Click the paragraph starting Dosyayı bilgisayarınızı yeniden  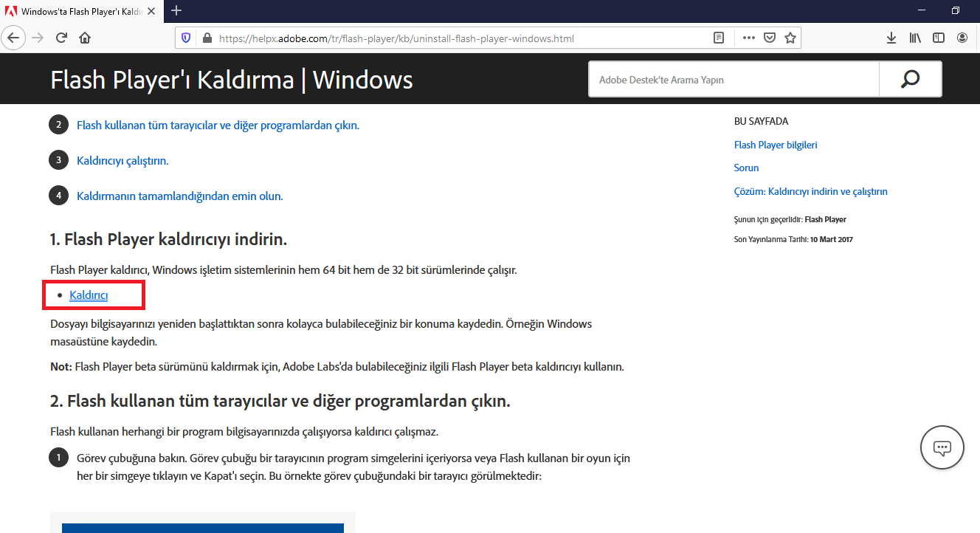321,332
